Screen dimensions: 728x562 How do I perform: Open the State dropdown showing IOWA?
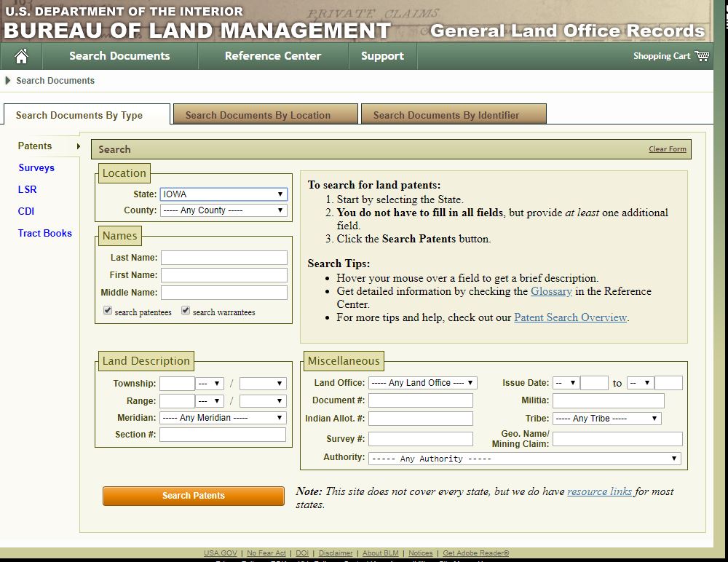click(x=223, y=194)
